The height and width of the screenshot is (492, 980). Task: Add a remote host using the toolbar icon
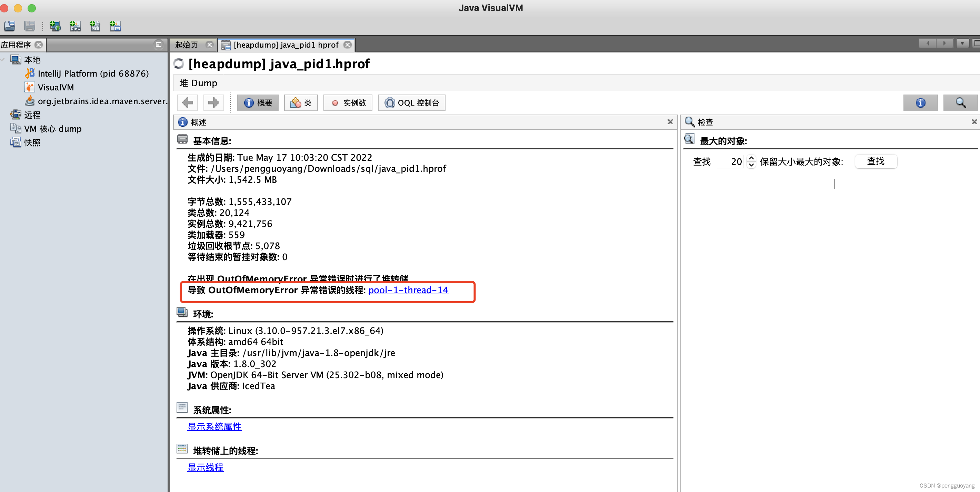(55, 26)
